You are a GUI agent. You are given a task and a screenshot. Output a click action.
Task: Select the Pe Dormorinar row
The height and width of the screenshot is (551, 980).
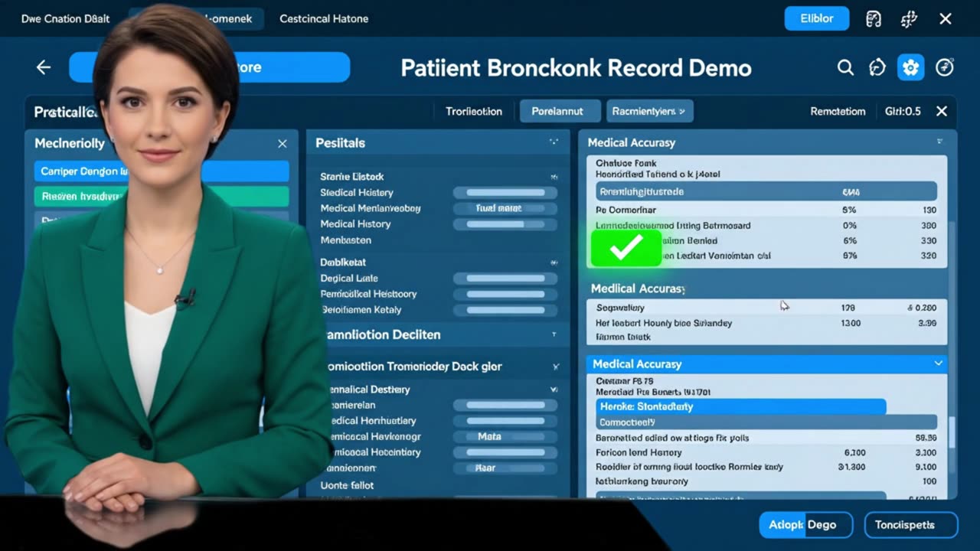766,210
